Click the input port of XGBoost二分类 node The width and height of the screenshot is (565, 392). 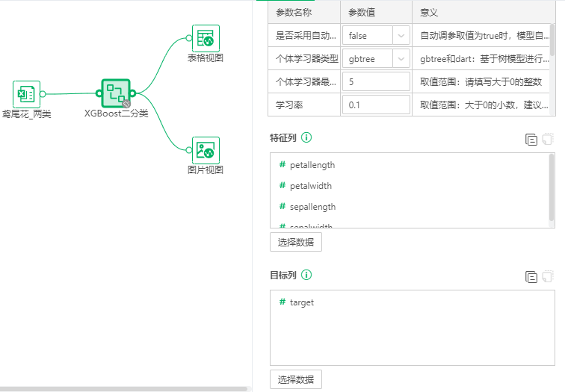(99, 93)
